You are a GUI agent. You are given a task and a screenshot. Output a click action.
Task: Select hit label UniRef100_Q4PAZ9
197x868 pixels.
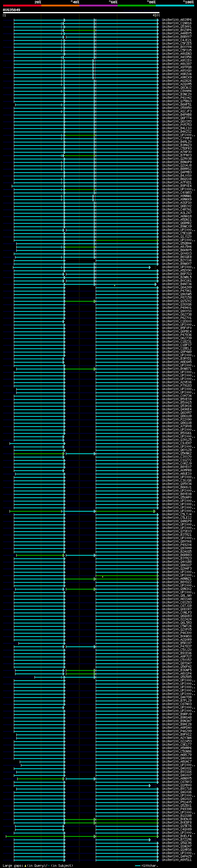[x=177, y=857]
